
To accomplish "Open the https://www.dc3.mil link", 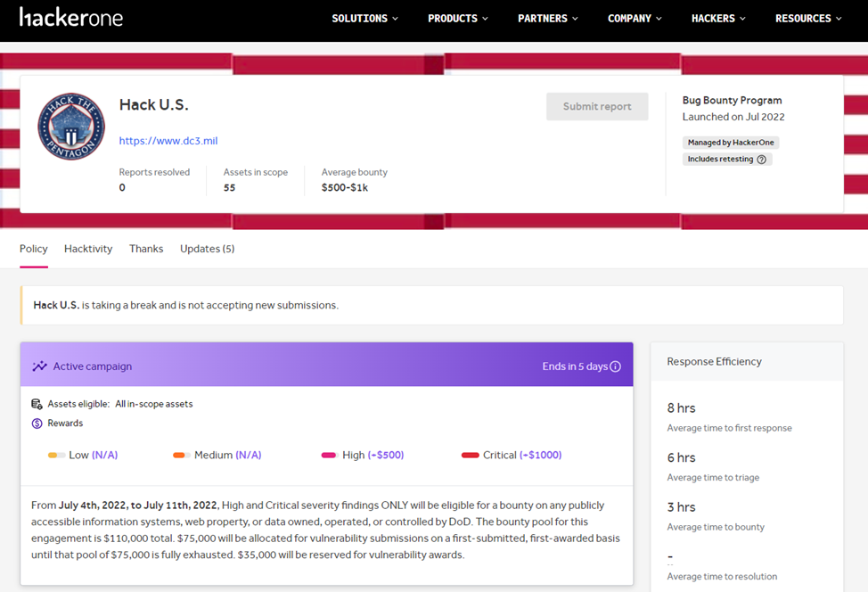I will 168,141.
